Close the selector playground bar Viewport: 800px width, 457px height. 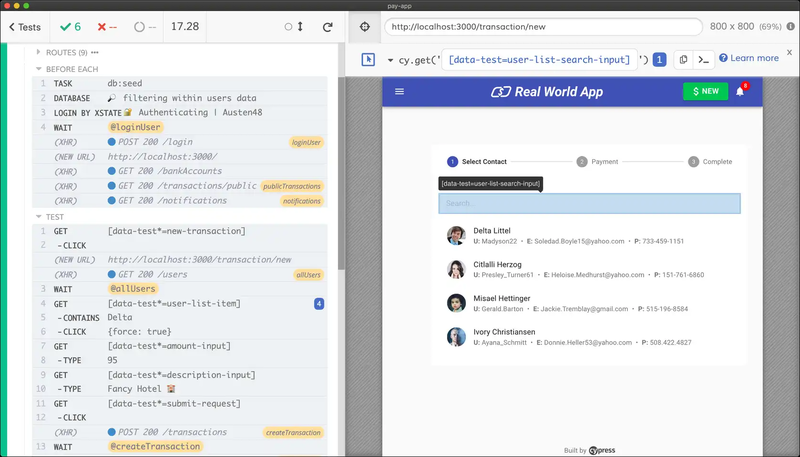[789, 53]
